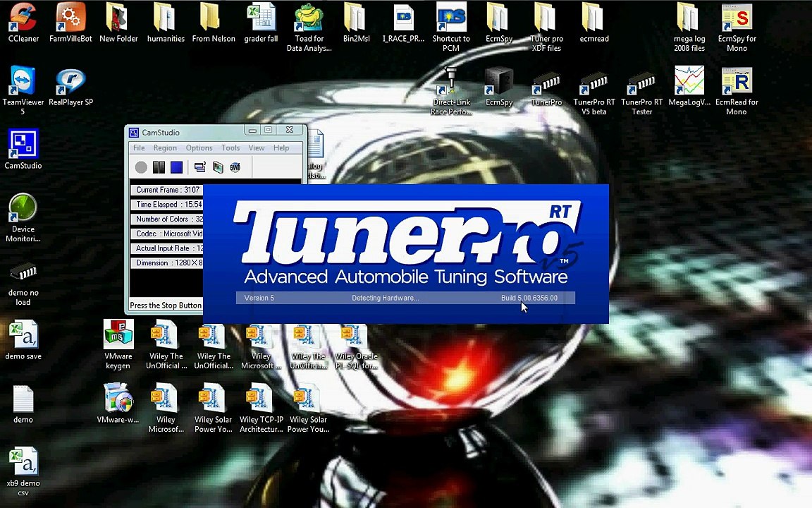Viewport: 812px width, 508px height.
Task: Click the Time Elapsed row in CamStudio
Action: point(167,204)
